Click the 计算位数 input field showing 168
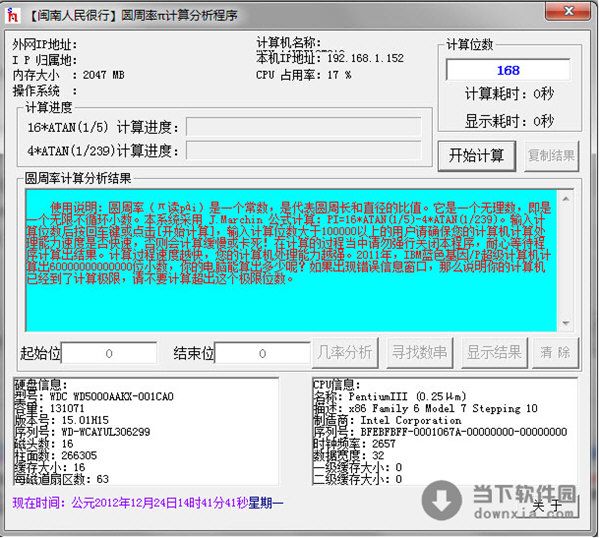The height and width of the screenshot is (538, 600). pos(508,70)
